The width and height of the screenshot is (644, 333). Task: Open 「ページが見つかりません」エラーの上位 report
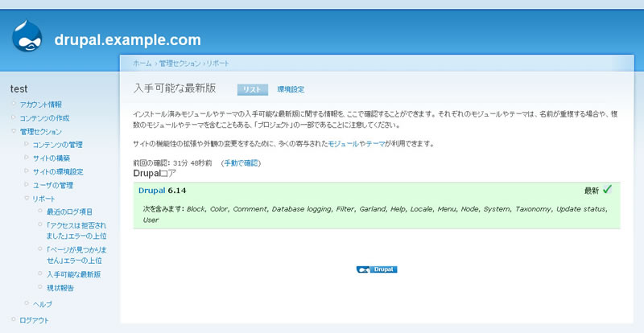coord(76,255)
